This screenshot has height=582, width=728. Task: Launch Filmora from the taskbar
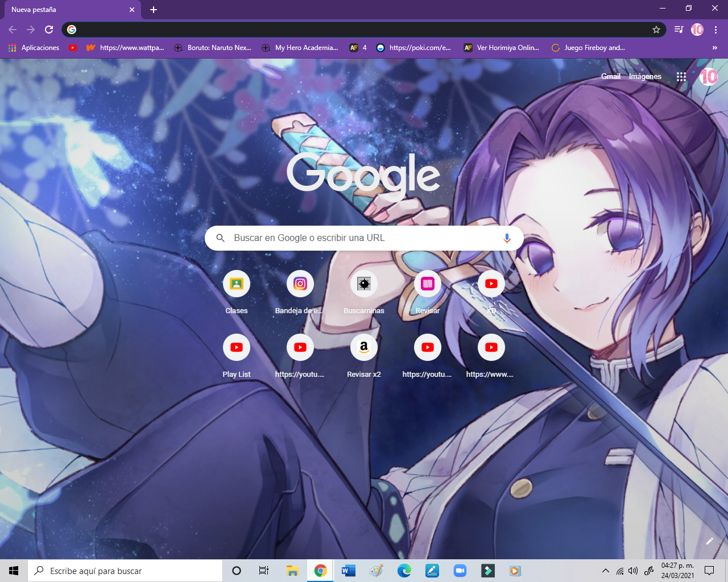pos(487,571)
